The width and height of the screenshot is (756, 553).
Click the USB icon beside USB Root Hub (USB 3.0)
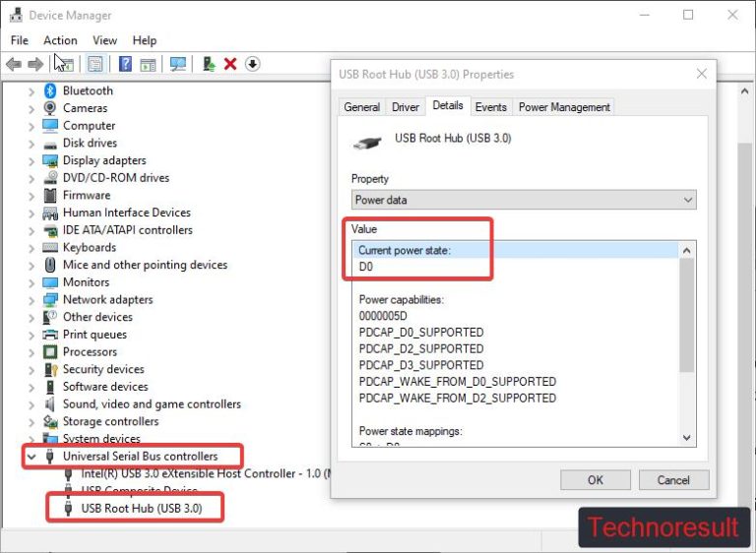(68, 508)
